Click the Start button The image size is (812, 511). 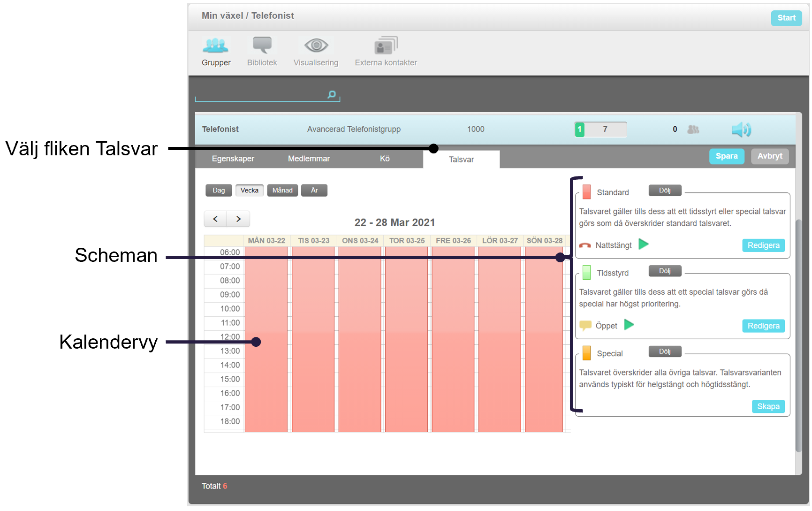786,18
